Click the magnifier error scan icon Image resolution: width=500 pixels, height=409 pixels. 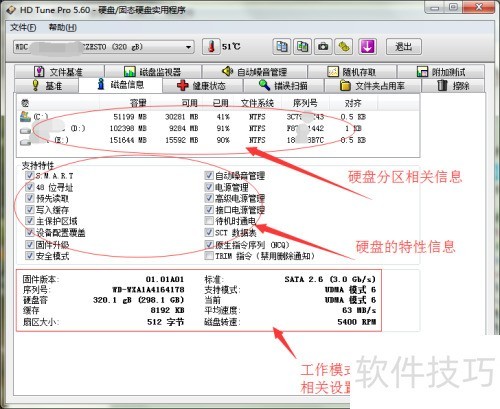pyautogui.click(x=264, y=85)
